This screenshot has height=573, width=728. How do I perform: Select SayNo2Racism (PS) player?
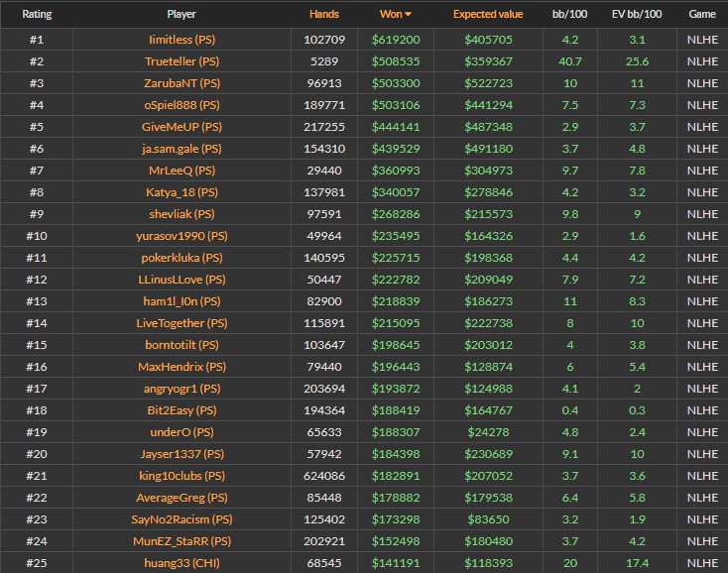(182, 519)
